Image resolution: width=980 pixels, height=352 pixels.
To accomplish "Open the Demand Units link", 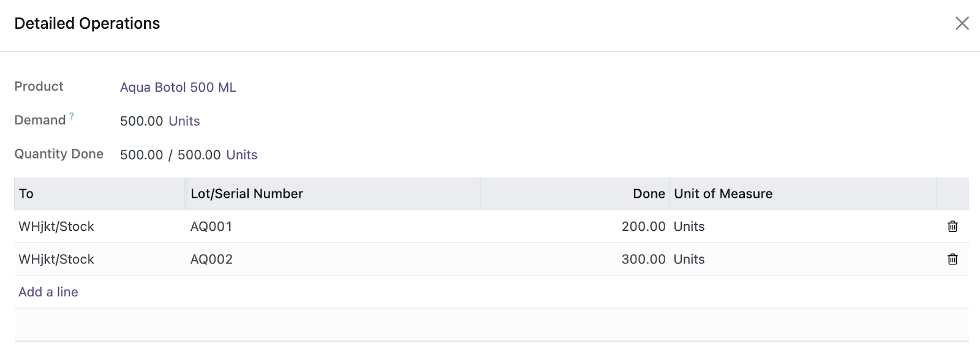I will pyautogui.click(x=184, y=121).
